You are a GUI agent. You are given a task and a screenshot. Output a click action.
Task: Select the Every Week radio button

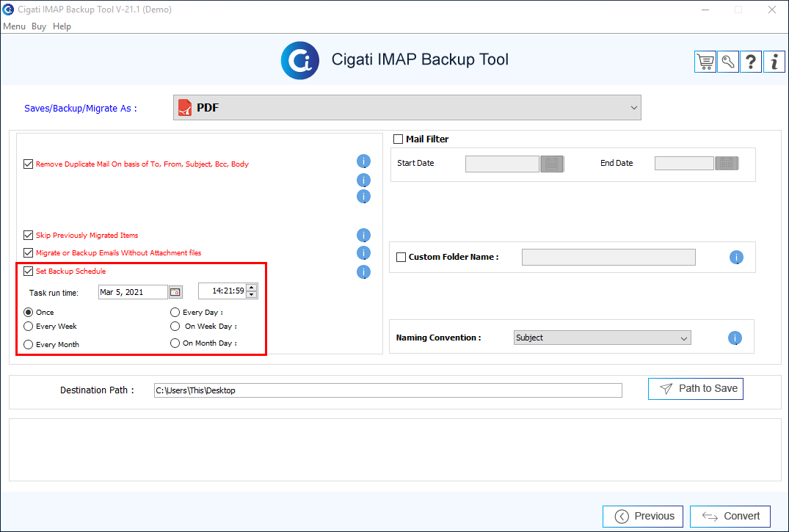coord(28,326)
